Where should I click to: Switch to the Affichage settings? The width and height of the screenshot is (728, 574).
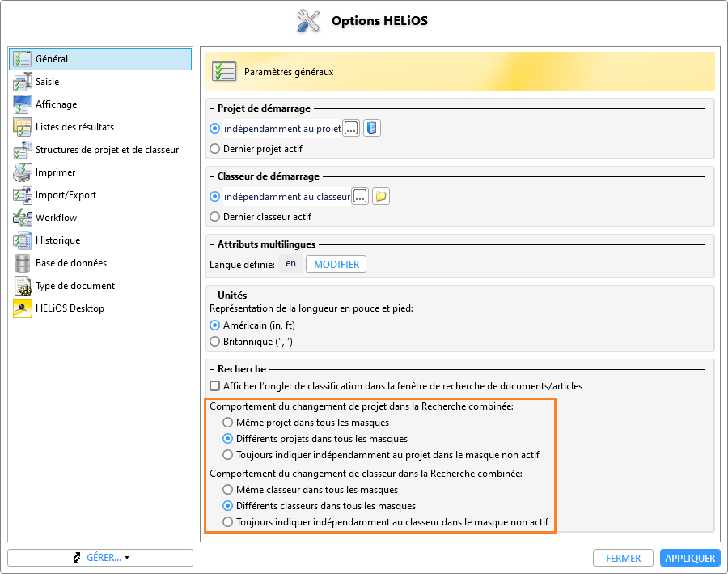[x=100, y=104]
